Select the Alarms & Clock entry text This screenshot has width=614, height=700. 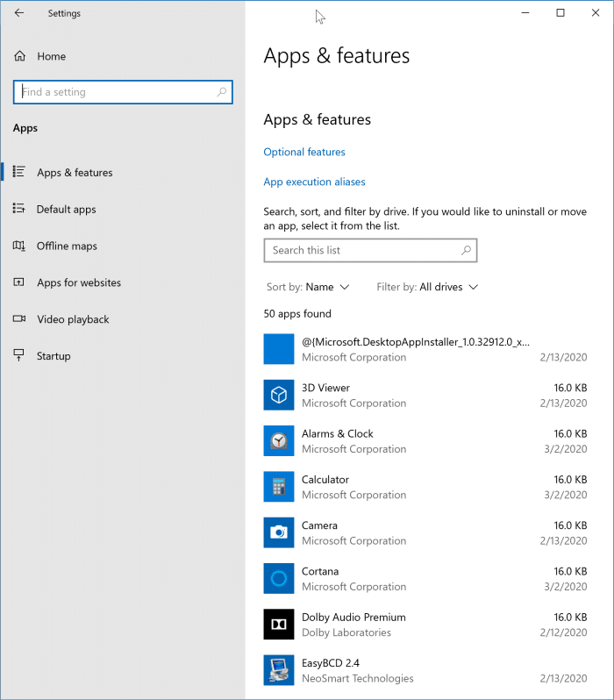tap(337, 433)
